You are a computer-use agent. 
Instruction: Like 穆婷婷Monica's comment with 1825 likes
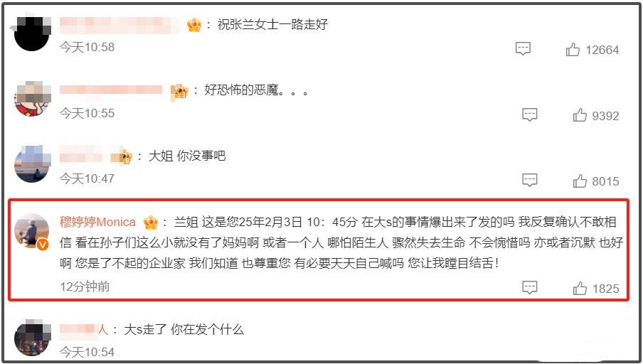tap(580, 289)
